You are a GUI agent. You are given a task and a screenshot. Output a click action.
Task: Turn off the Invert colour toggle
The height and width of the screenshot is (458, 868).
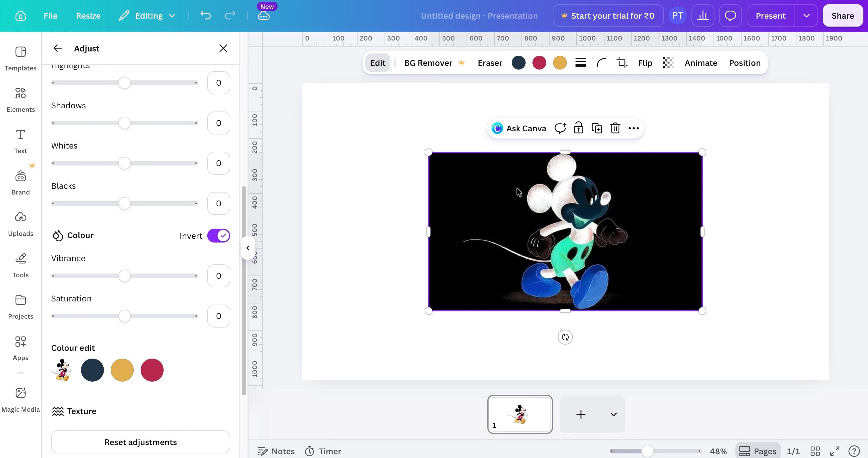[219, 235]
